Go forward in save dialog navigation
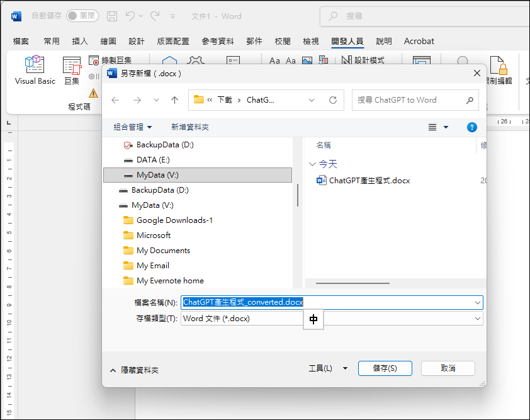530x420 pixels. pos(137,100)
